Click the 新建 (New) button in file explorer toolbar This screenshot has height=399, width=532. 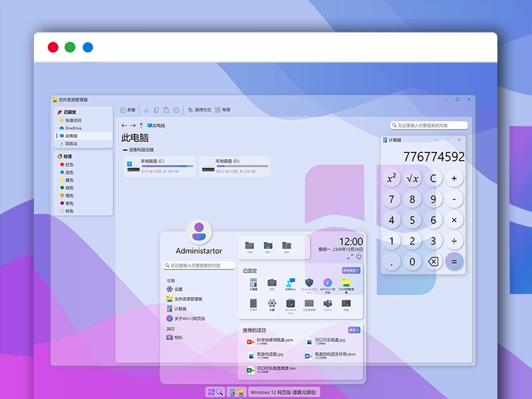[x=128, y=110]
